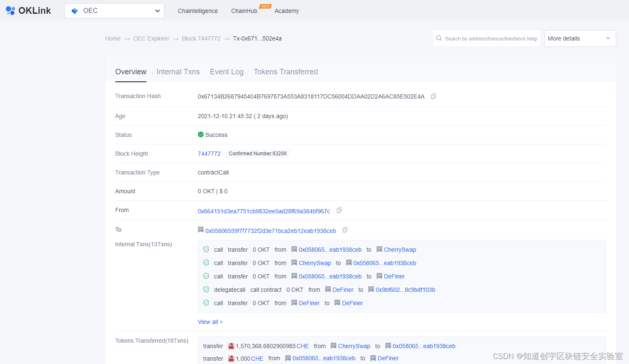Open the Chaintelligence menu
The image size is (629, 364).
198,11
